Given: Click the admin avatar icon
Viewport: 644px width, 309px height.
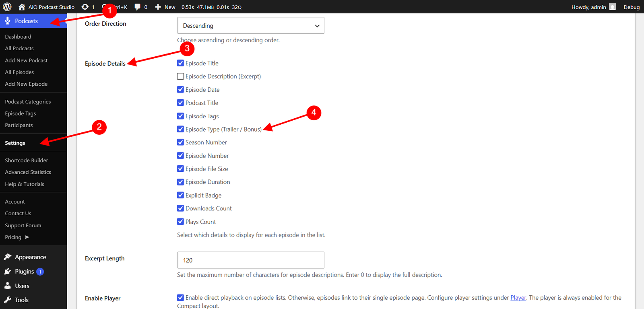Looking at the screenshot, I should coord(613,7).
